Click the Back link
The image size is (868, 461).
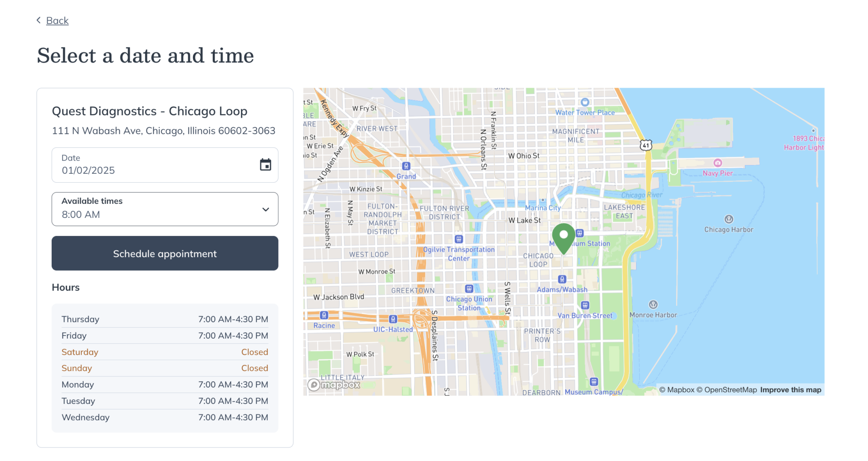(58, 20)
